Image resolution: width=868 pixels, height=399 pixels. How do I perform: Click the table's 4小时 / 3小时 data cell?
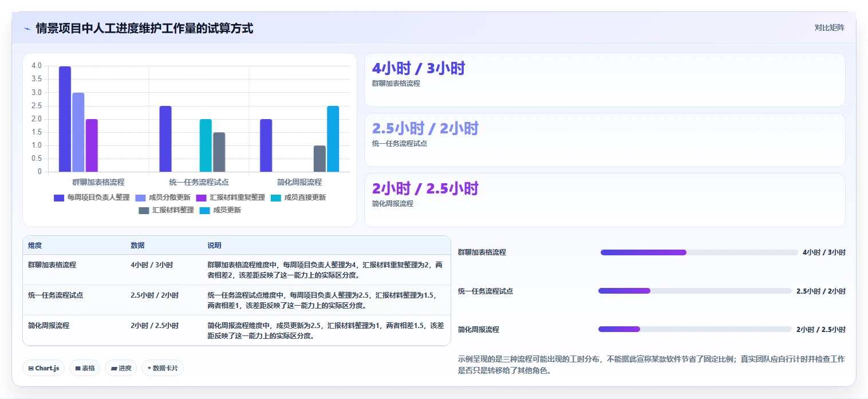(152, 265)
